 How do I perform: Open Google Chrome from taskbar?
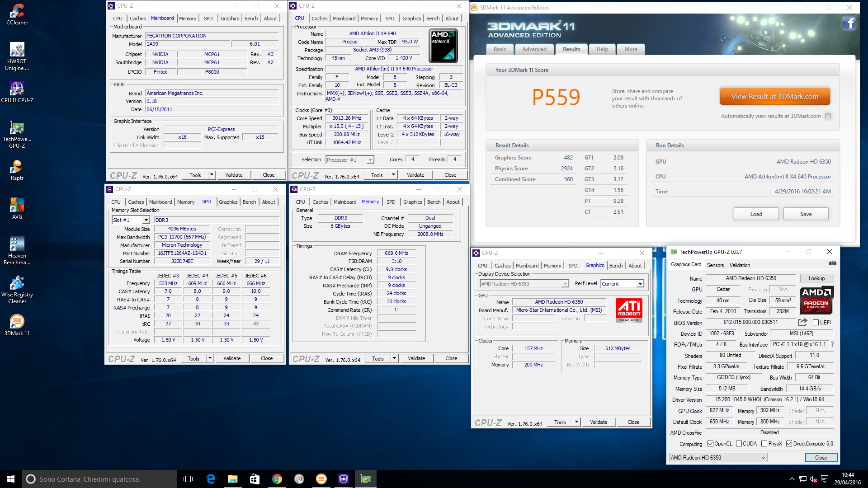pyautogui.click(x=277, y=479)
